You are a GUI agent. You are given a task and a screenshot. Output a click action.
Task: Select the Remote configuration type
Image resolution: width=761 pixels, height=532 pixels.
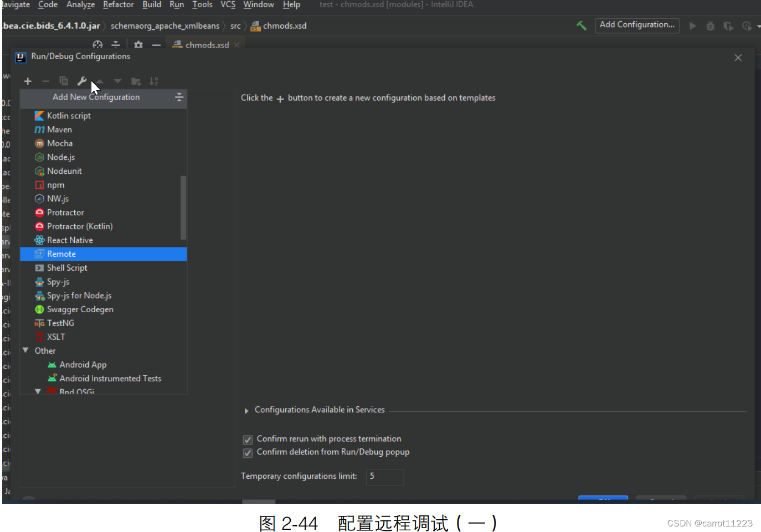[x=104, y=254]
